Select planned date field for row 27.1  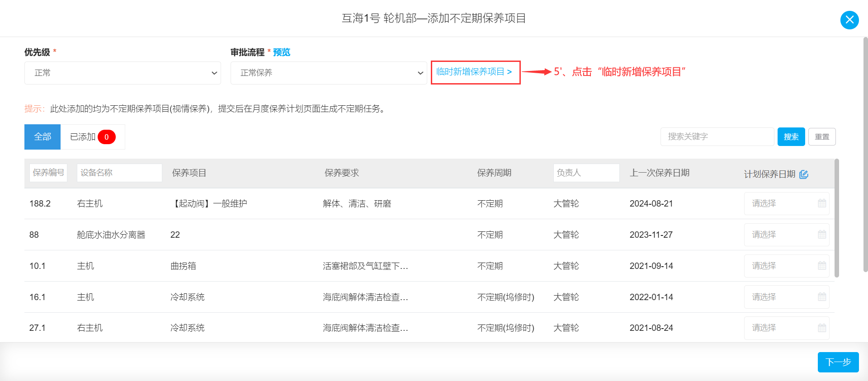(787, 328)
